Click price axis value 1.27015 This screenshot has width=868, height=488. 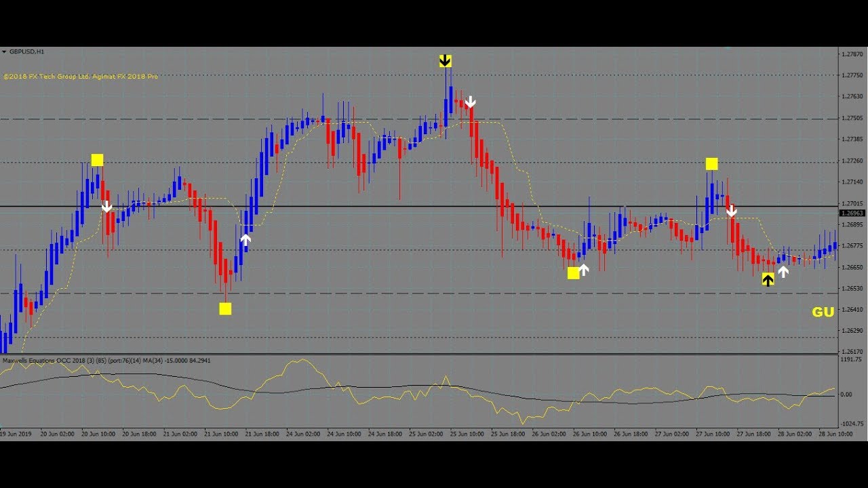pyautogui.click(x=851, y=203)
